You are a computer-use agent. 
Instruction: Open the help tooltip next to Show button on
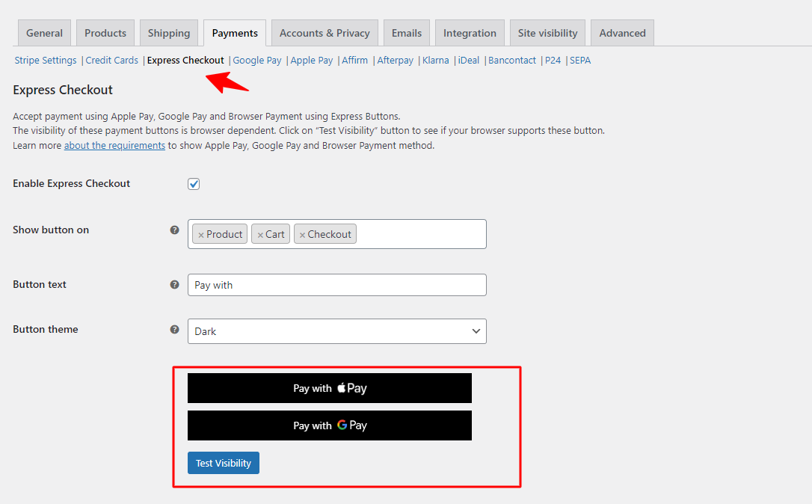pyautogui.click(x=174, y=230)
